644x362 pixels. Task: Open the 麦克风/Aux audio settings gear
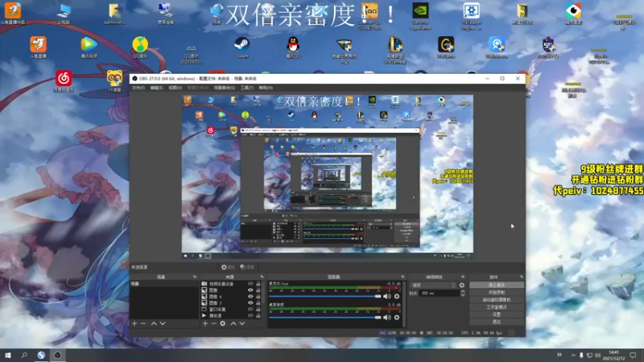(x=397, y=296)
